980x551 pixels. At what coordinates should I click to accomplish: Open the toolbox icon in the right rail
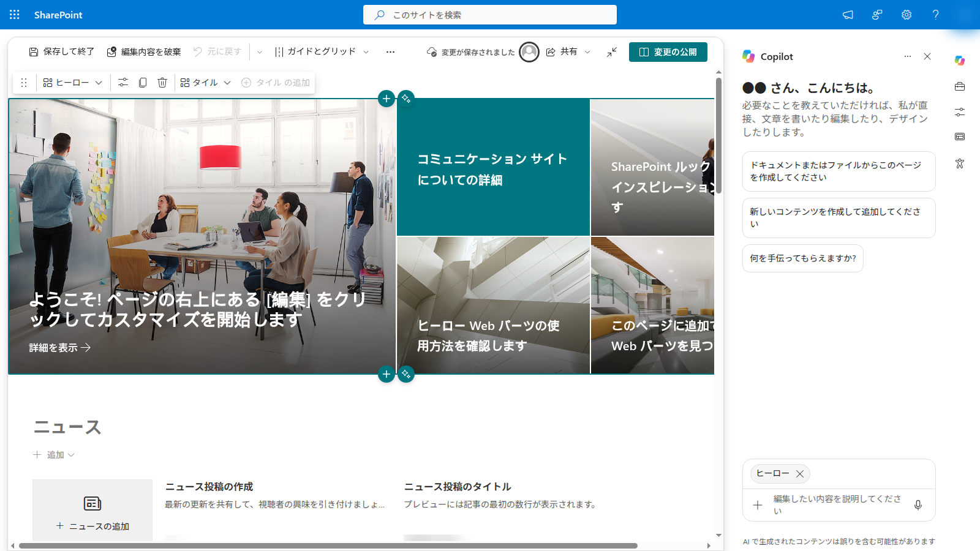pos(960,86)
